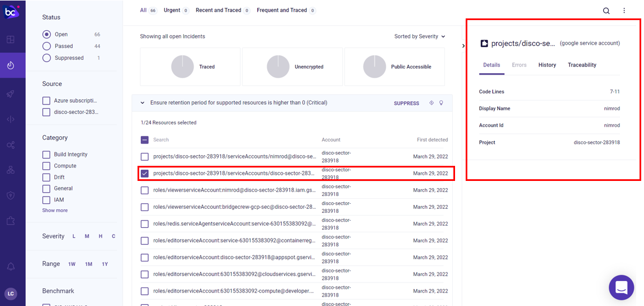The image size is (644, 306).
Task: Open the chat support bubble
Action: click(622, 288)
